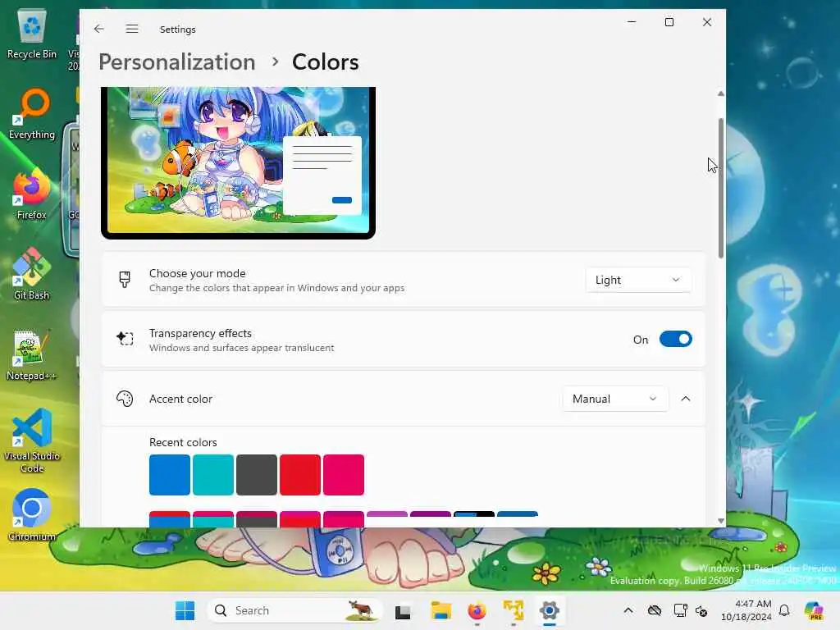This screenshot has width=840, height=630.
Task: Click the desktop preview thumbnail image
Action: coord(239,162)
